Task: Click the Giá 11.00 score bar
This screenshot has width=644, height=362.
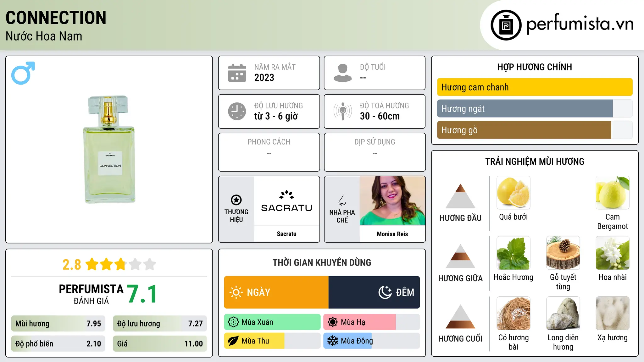Action: point(160,343)
